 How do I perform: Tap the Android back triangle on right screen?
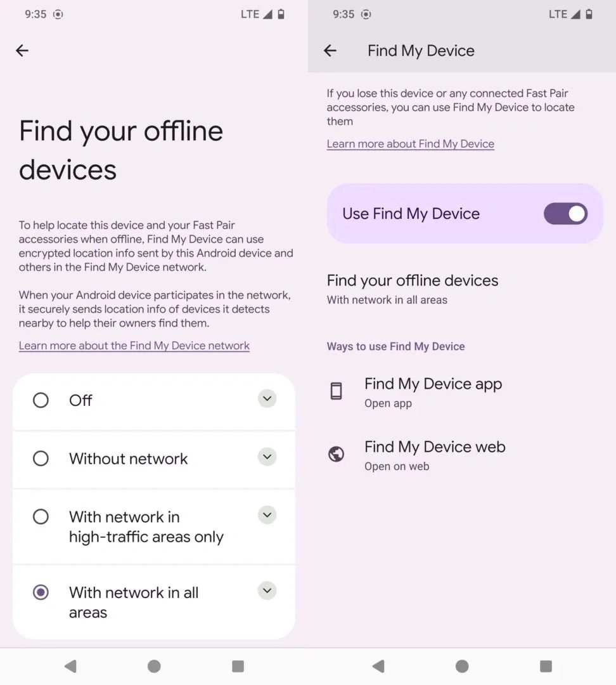[378, 666]
